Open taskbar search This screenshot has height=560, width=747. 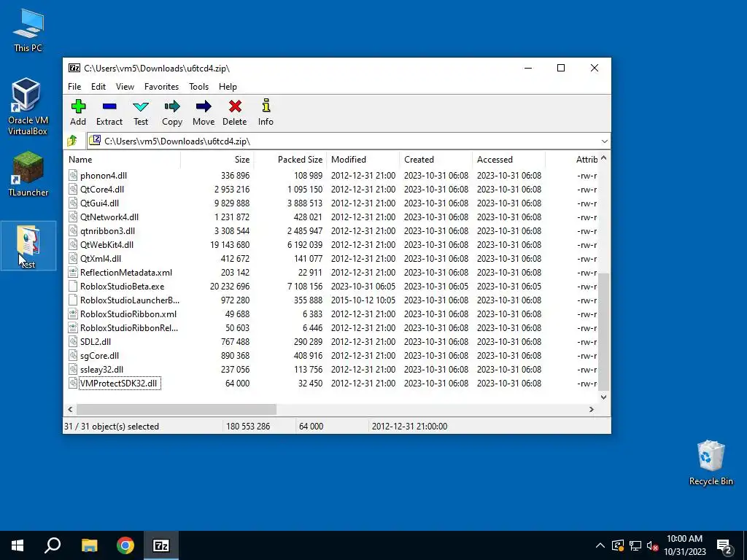pos(53,545)
